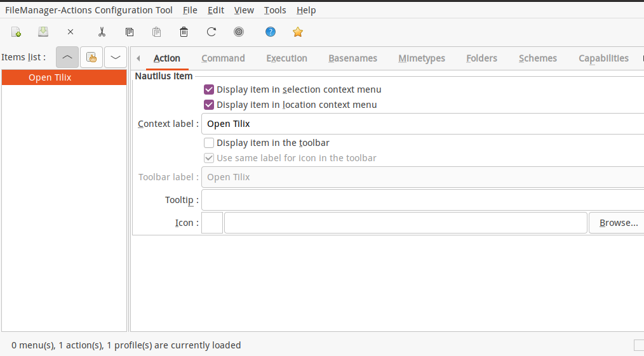Click the Save items toolbar icon
644x356 pixels.
click(43, 32)
